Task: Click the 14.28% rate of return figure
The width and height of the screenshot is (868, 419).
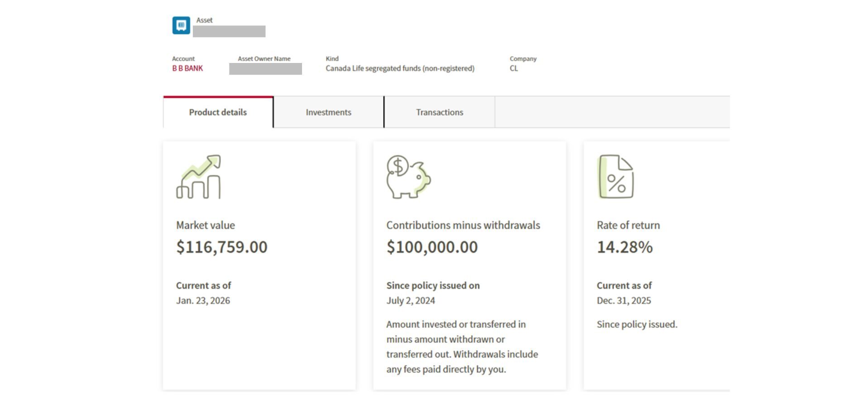Action: click(624, 247)
